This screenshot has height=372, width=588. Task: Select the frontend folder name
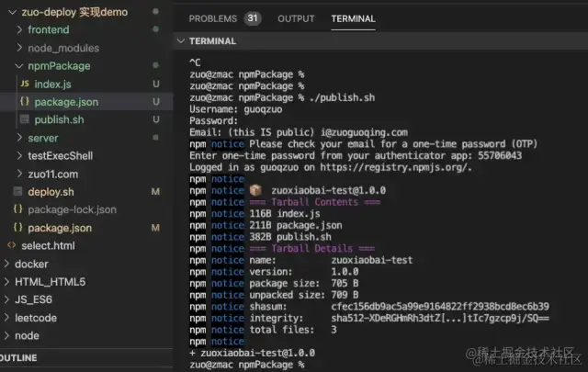(49, 29)
